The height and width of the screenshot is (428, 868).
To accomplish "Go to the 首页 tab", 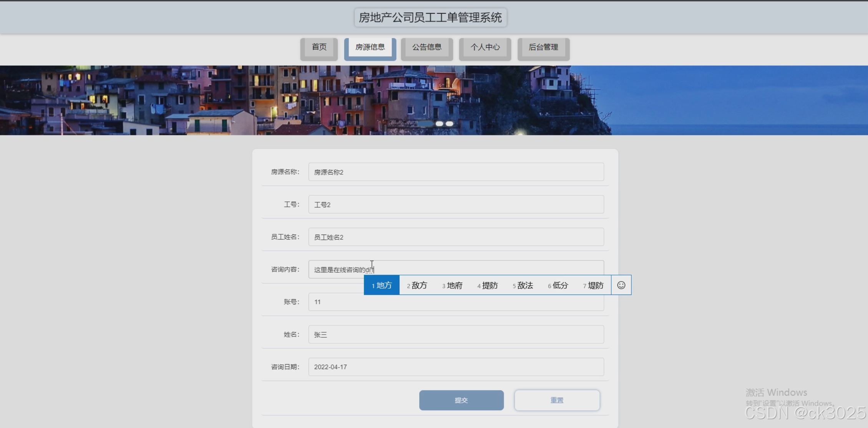I will coord(319,47).
